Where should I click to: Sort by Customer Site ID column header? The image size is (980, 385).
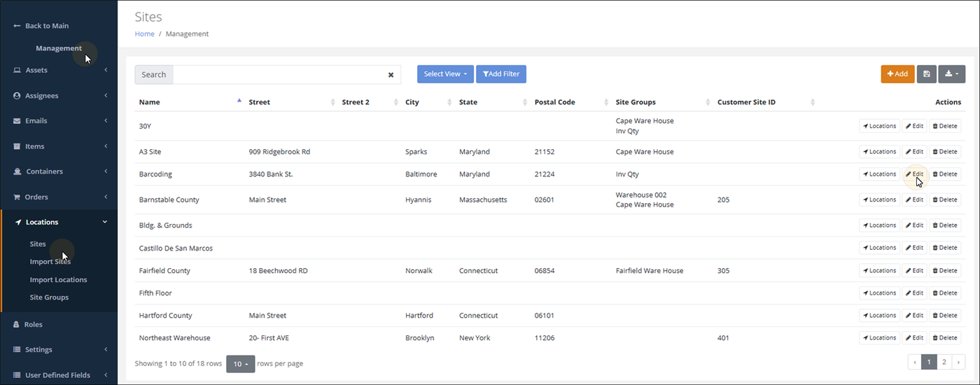[765, 102]
